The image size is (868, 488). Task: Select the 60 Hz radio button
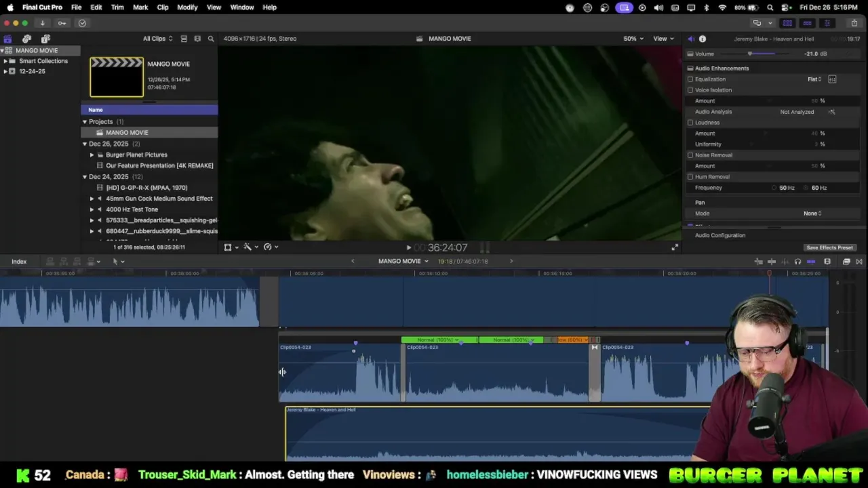(806, 188)
